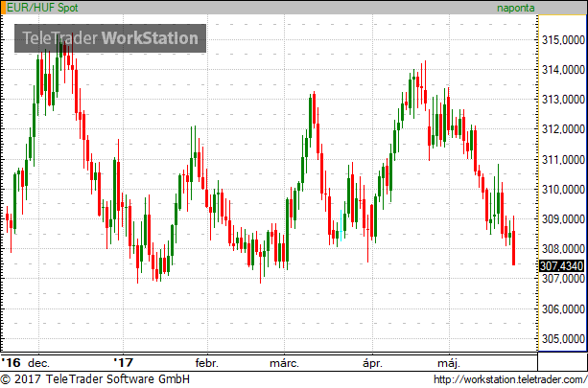Click the EUR/HUF Spot title label
588x388 pixels.
click(42, 8)
